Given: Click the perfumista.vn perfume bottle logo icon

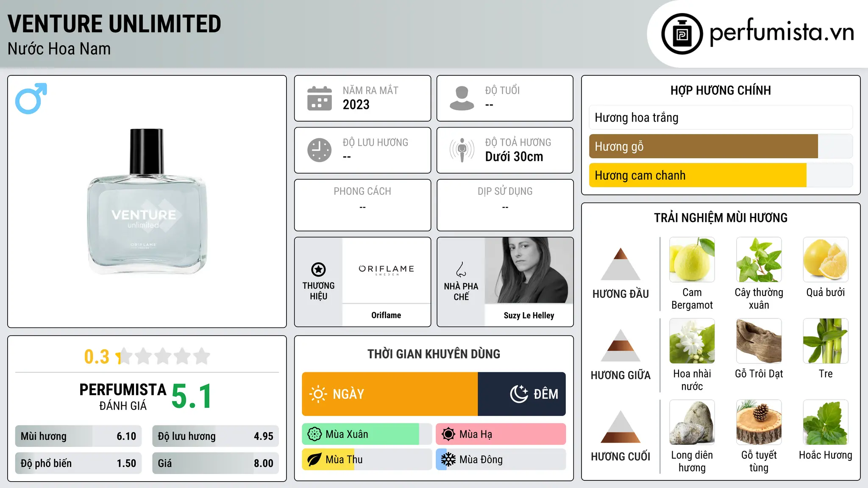Looking at the screenshot, I should click(x=682, y=34).
